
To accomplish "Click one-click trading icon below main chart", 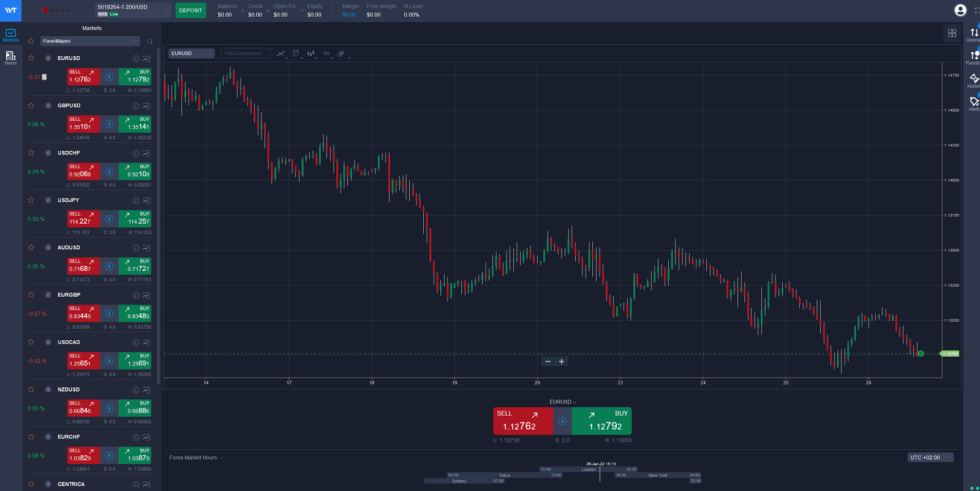I will (x=562, y=421).
